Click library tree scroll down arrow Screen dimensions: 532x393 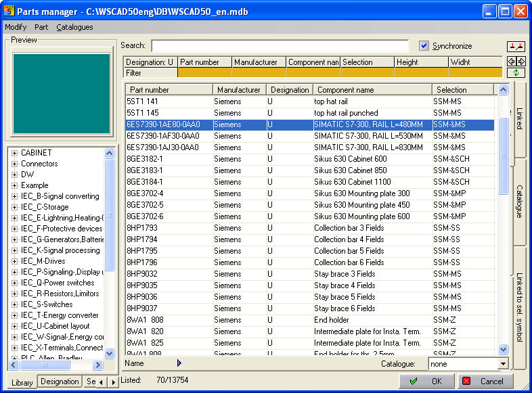click(109, 353)
